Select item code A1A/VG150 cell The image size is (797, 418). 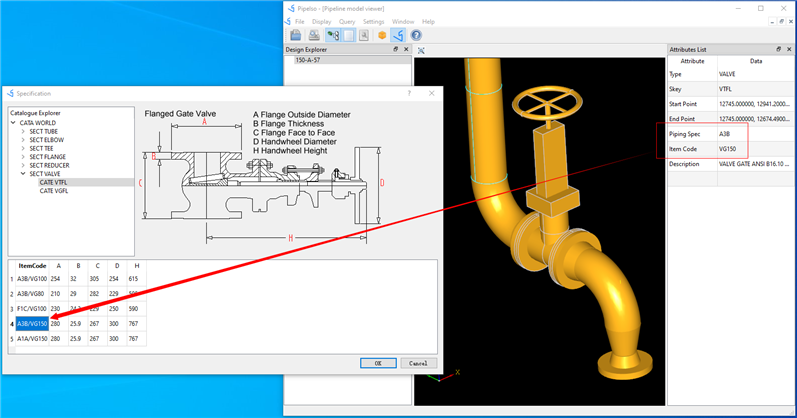[x=32, y=339]
